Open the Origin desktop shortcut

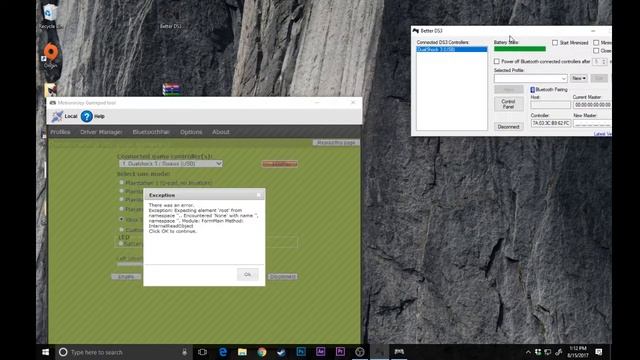51,52
